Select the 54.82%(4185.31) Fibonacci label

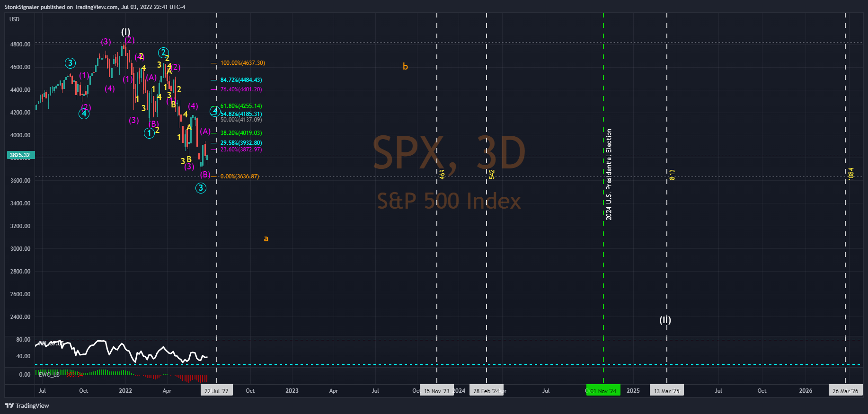241,114
